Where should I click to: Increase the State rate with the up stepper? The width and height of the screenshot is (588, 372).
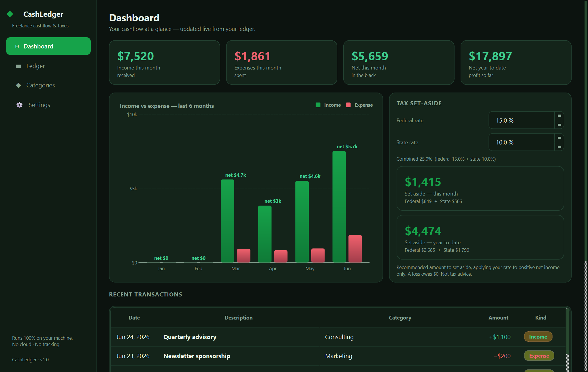tap(559, 138)
